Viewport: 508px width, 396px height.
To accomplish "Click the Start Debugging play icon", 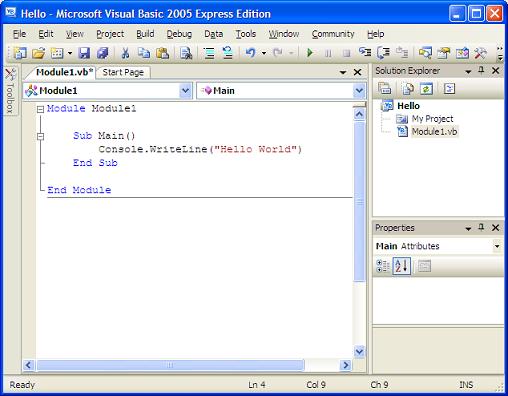I will (310, 53).
